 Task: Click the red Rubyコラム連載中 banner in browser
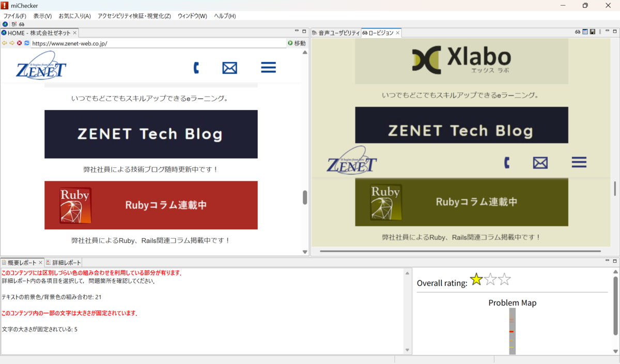[151, 205]
